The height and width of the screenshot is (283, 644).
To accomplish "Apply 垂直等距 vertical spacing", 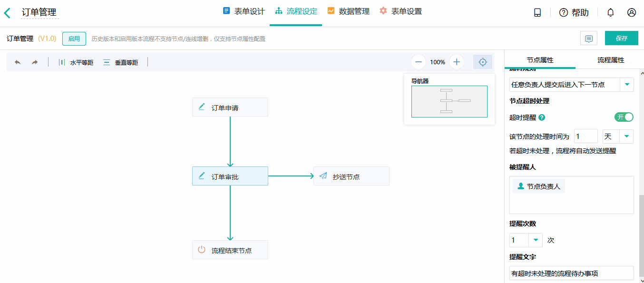I will (x=120, y=62).
